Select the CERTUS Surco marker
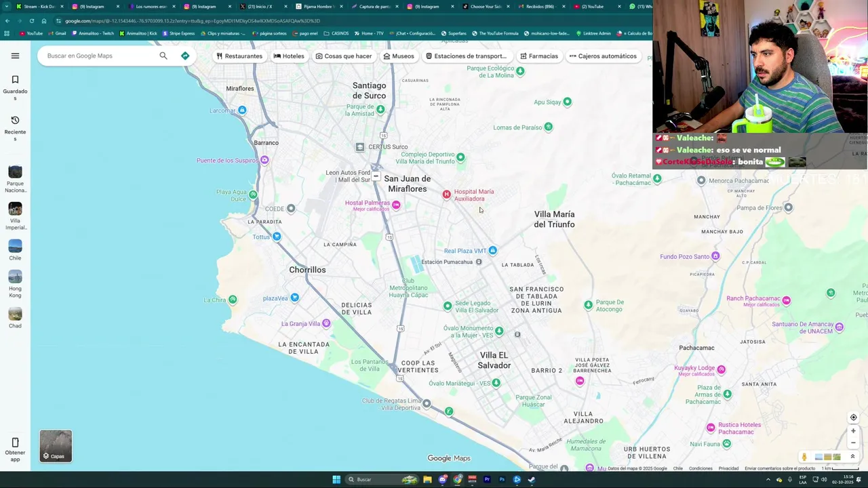868x488 pixels. pos(360,146)
